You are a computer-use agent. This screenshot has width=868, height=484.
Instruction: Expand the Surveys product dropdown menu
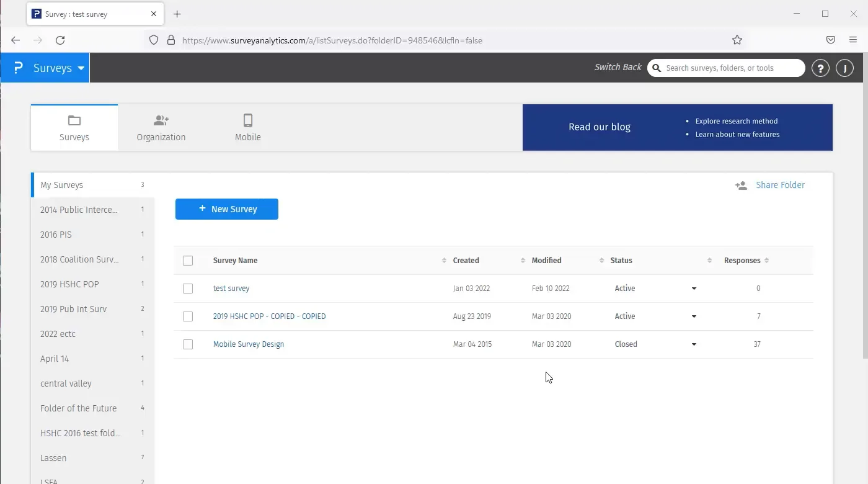pos(81,68)
